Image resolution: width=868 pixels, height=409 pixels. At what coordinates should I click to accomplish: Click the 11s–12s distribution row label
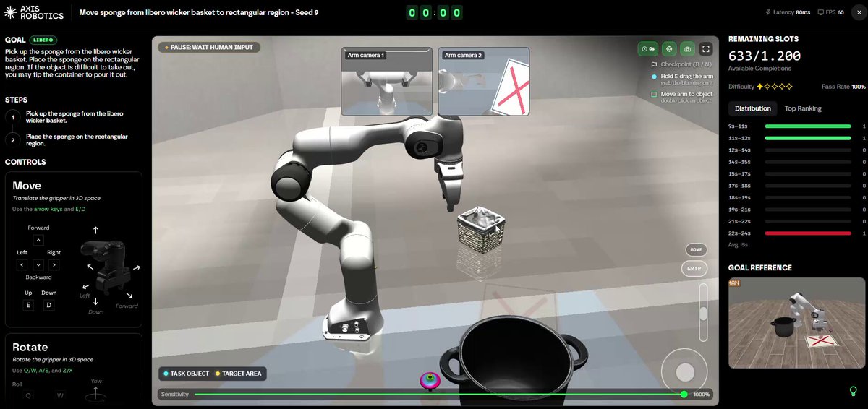(x=739, y=137)
